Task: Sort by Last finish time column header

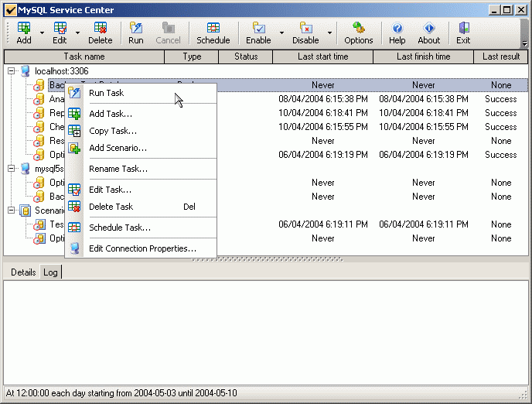Action: point(424,56)
